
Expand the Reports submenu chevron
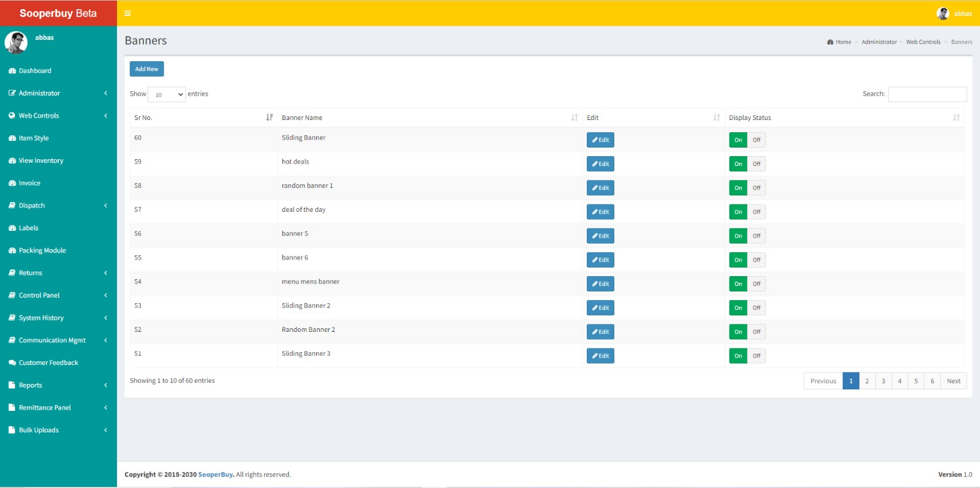[x=105, y=385]
